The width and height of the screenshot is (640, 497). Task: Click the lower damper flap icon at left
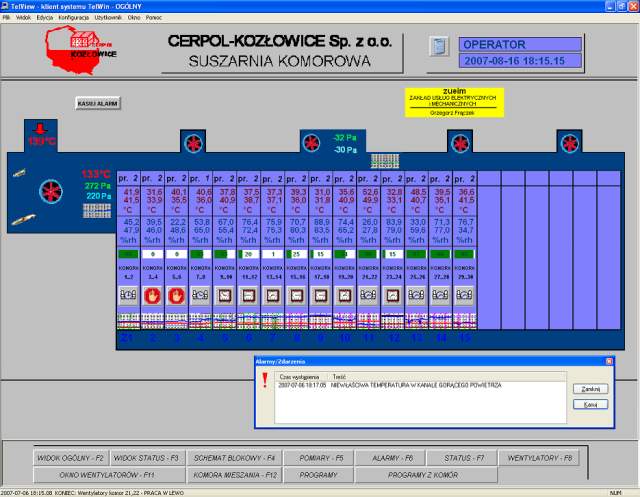[23, 220]
